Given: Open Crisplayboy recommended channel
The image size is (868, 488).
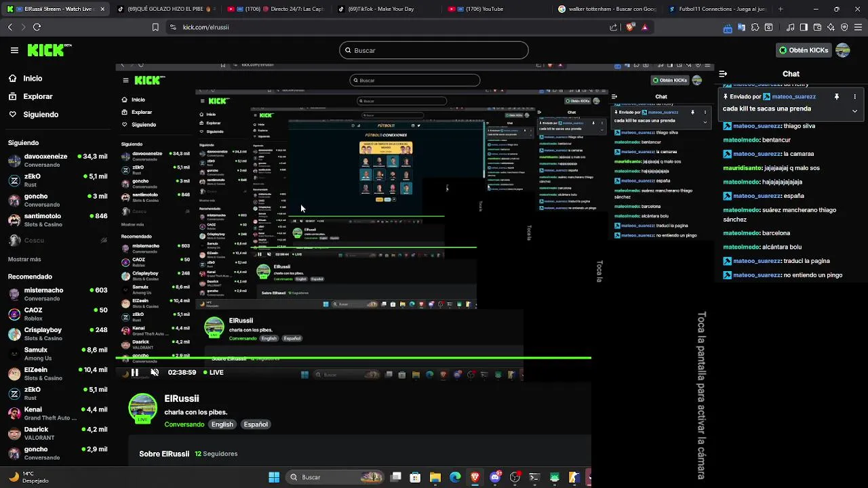Looking at the screenshot, I should [x=58, y=334].
